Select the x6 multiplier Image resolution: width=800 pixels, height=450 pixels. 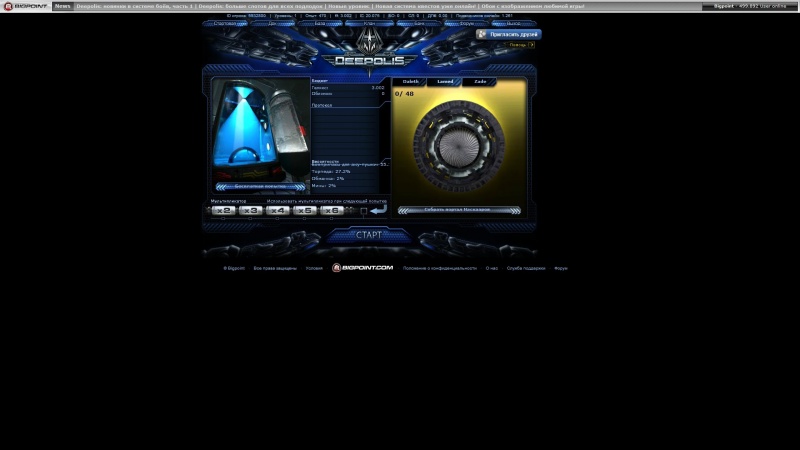332,210
